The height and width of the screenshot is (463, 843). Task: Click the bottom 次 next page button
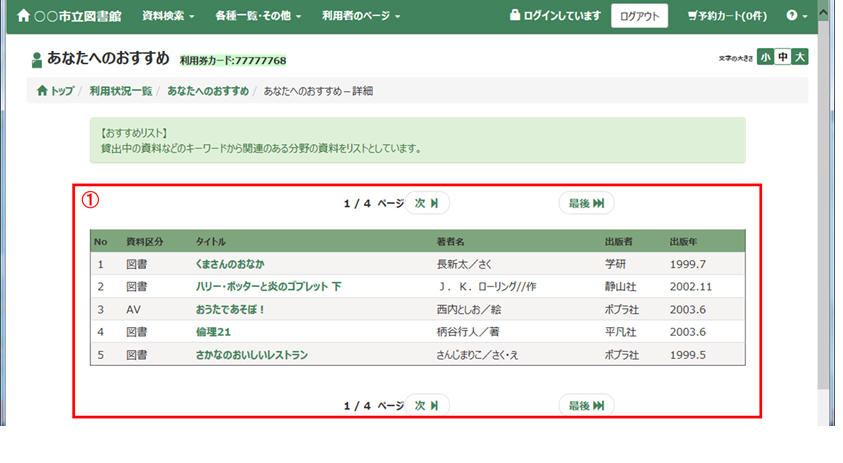pyautogui.click(x=427, y=405)
